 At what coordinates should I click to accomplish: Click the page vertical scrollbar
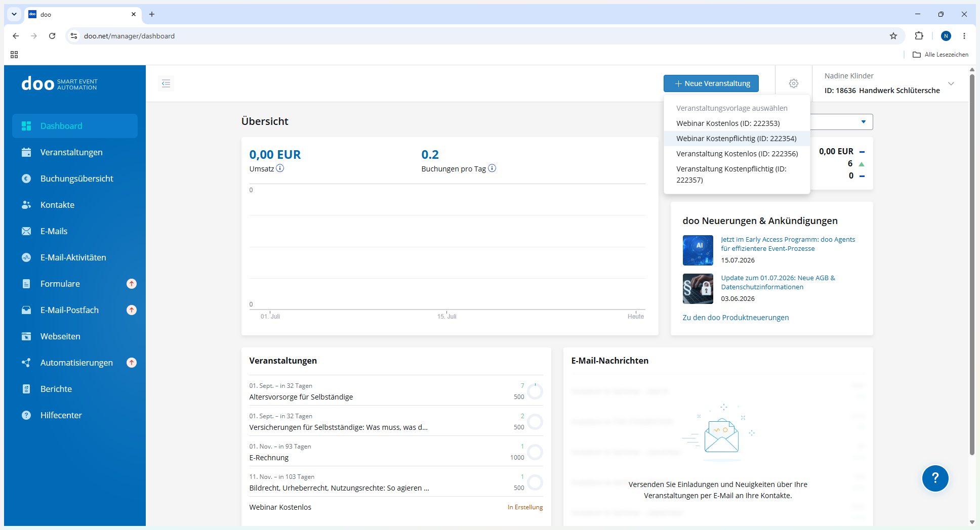click(x=972, y=264)
